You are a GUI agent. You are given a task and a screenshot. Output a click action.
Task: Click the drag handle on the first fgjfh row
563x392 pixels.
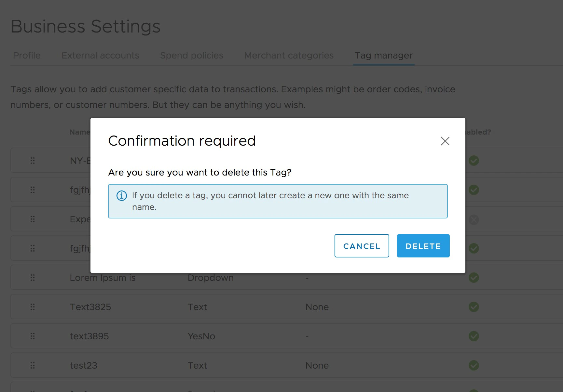coord(32,189)
